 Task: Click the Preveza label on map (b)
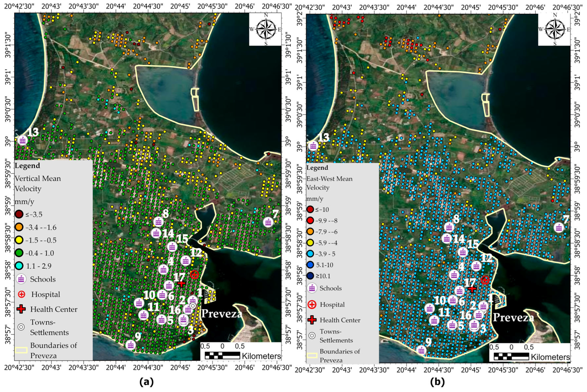click(x=514, y=318)
